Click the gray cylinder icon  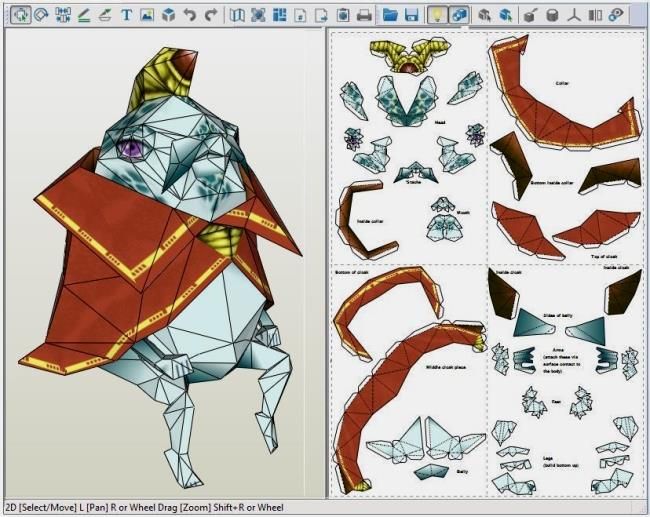point(552,16)
